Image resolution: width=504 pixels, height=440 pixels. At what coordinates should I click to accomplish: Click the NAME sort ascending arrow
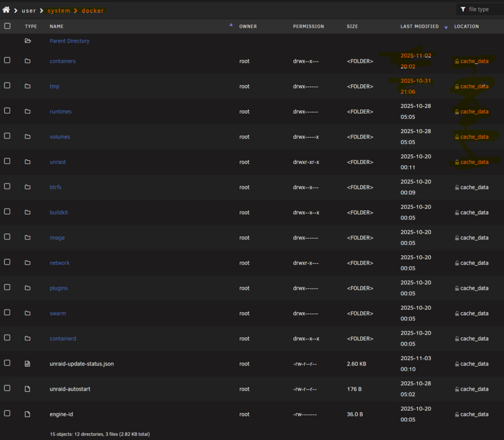[x=231, y=25]
